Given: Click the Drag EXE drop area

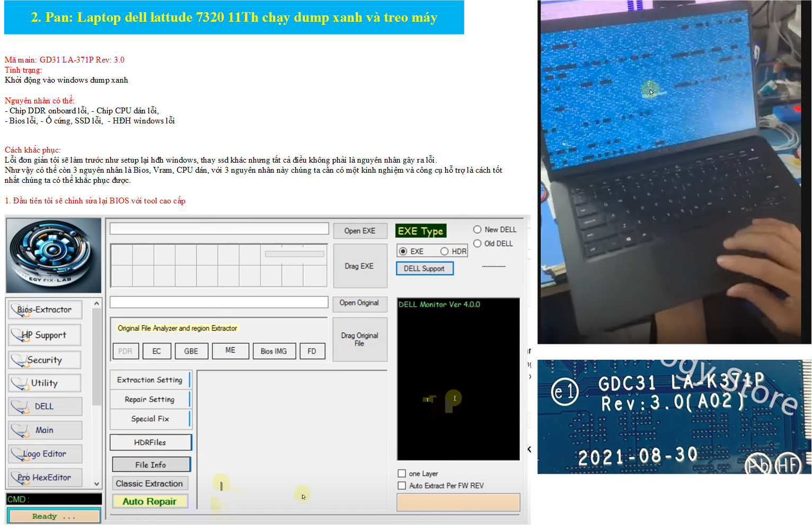Looking at the screenshot, I should [360, 266].
